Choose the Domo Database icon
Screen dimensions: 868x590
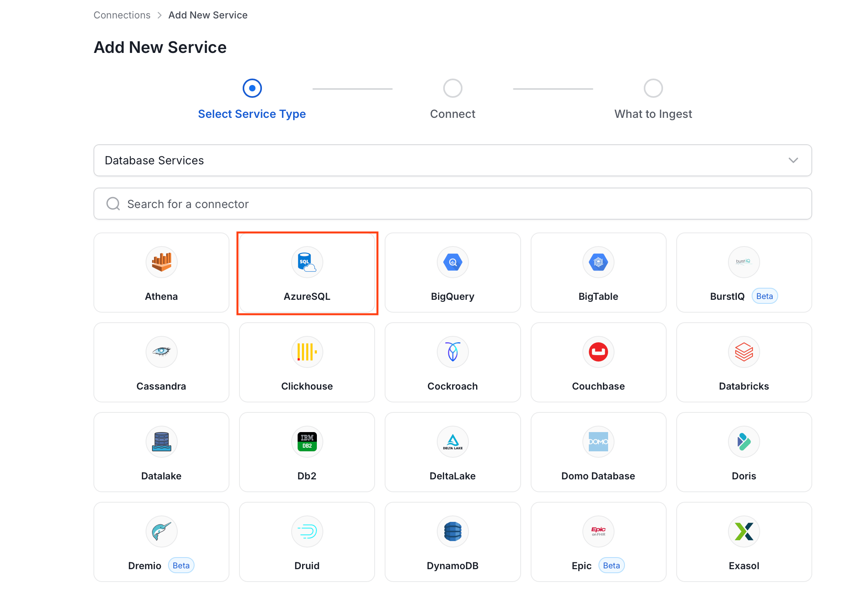coord(598,442)
